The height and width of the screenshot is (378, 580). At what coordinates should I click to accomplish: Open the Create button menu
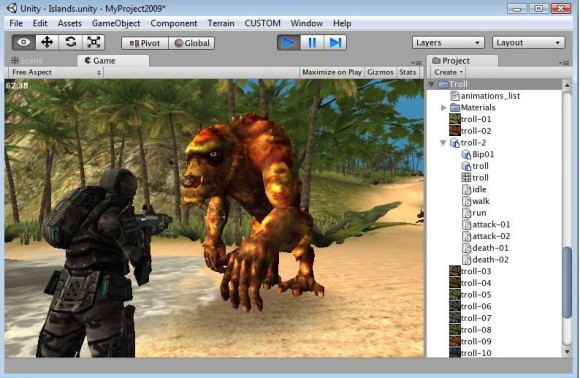(x=448, y=72)
